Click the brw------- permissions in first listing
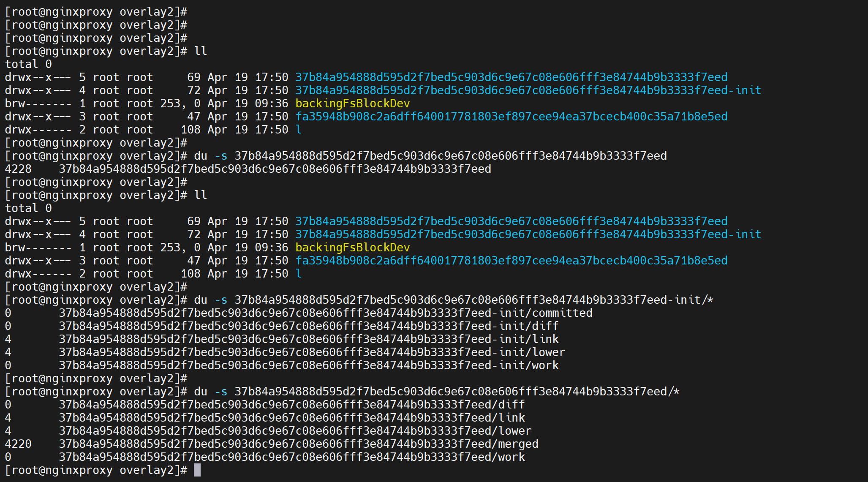The width and height of the screenshot is (868, 482). [38, 103]
